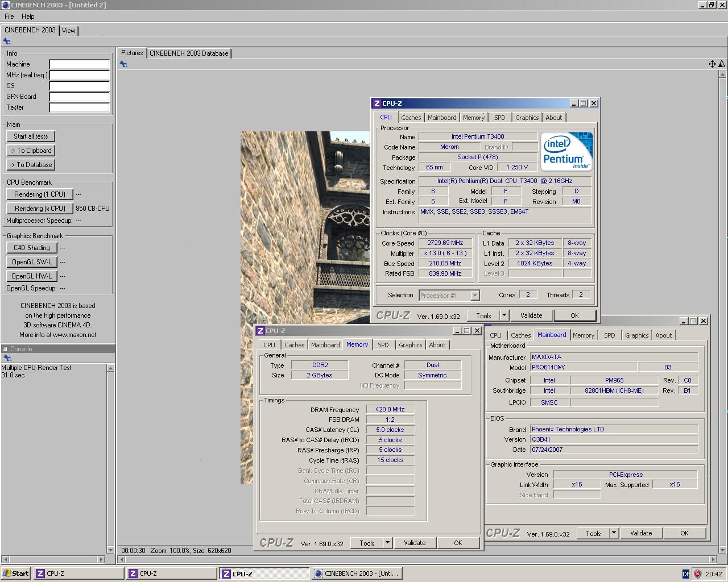728x582 pixels.
Task: Click Validate in the CPU window
Action: pyautogui.click(x=531, y=315)
